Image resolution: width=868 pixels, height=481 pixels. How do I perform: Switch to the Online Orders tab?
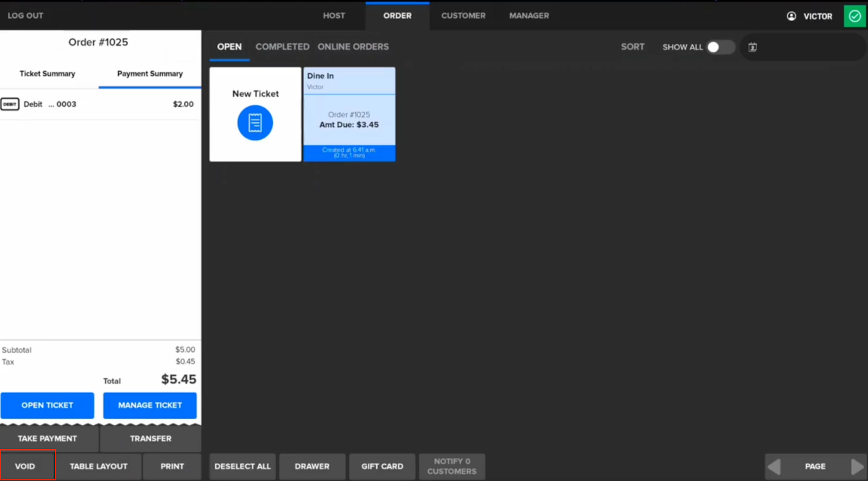click(x=353, y=47)
